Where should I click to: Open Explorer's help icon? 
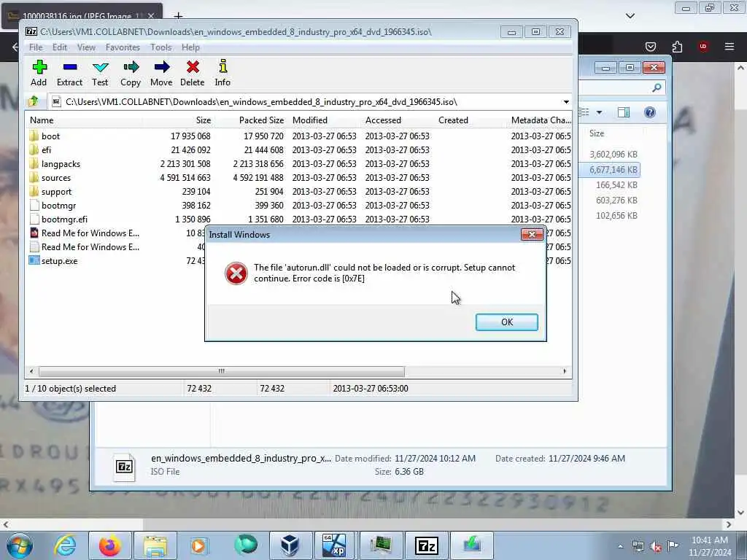tap(650, 112)
